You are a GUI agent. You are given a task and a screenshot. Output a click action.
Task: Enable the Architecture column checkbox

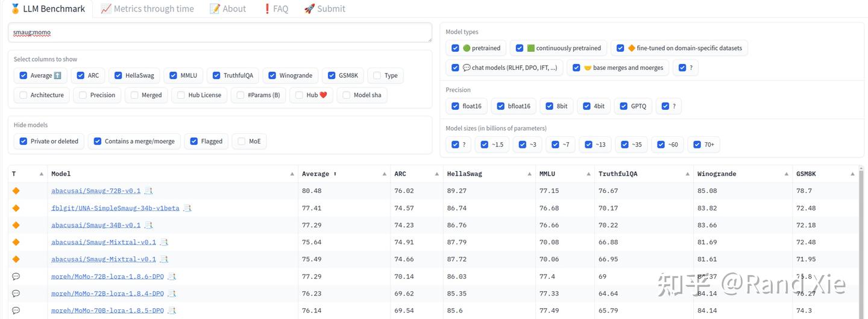[24, 95]
